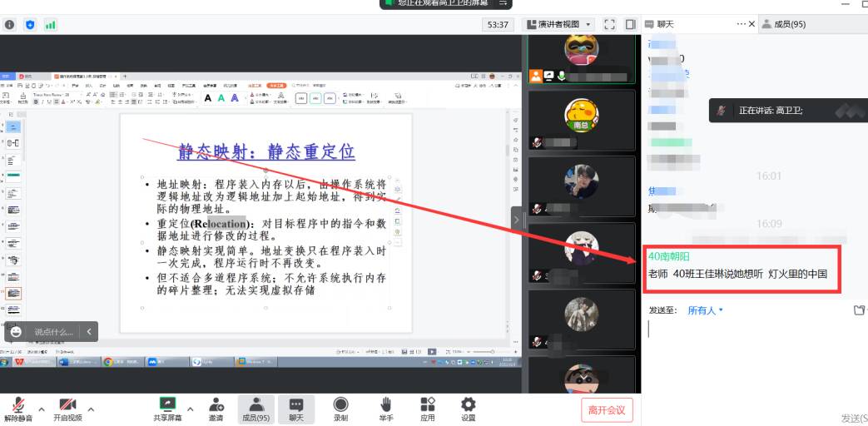This screenshot has width=868, height=426.
Task: Click the 16:01 chat timestamp
Action: pyautogui.click(x=769, y=176)
